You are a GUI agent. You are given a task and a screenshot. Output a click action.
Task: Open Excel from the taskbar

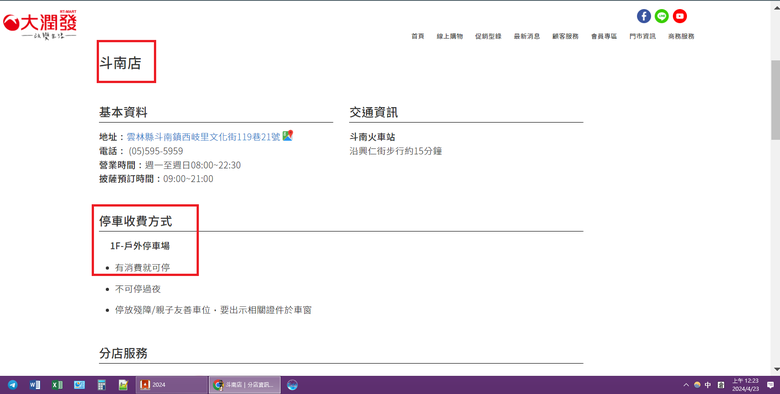57,385
